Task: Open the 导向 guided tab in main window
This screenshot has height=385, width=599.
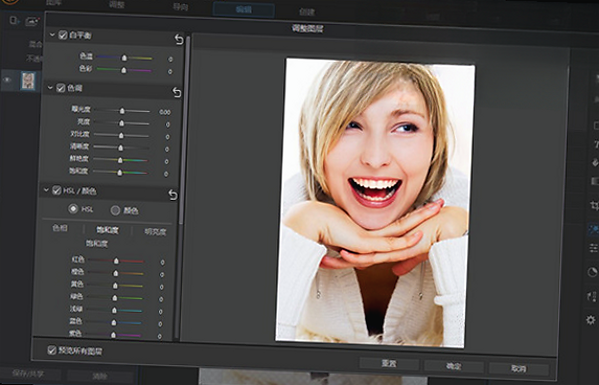Action: coord(180,7)
